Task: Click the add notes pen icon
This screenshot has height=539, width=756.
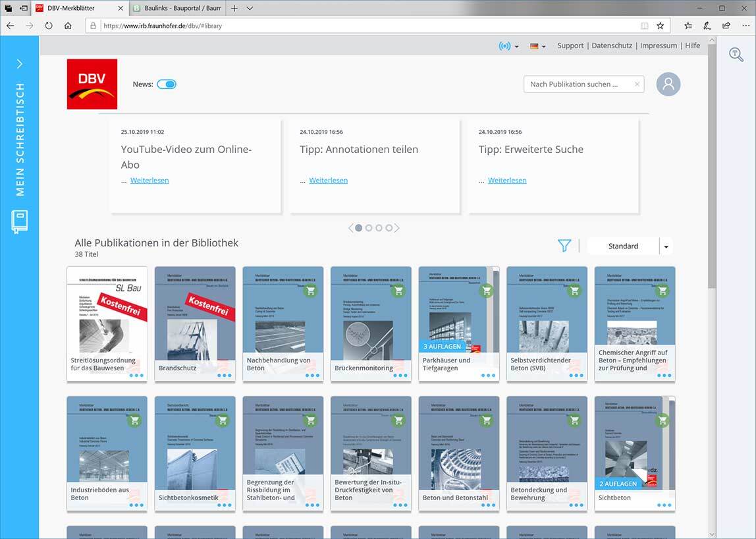Action: 707,26
